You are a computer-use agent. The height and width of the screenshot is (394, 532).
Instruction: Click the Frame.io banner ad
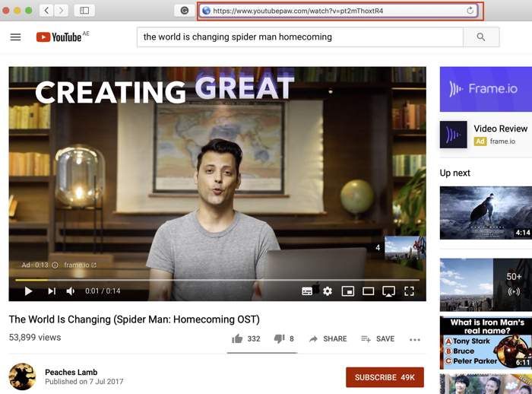coord(486,89)
